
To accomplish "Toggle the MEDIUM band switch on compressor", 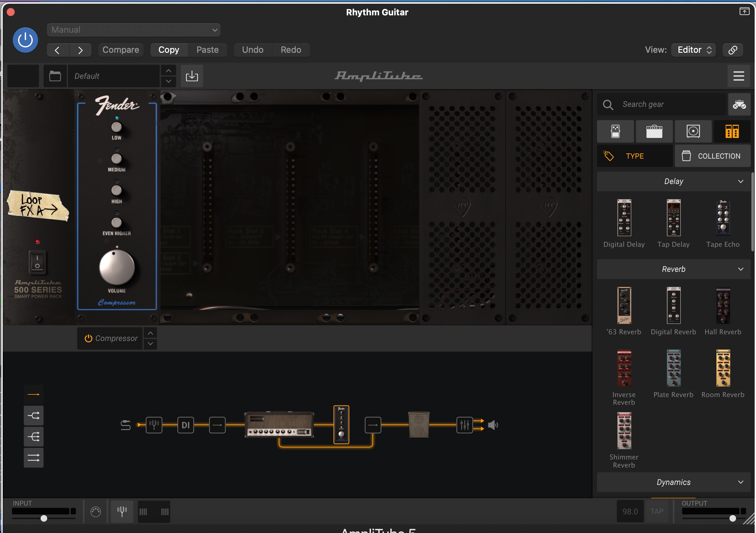I will coord(117,159).
